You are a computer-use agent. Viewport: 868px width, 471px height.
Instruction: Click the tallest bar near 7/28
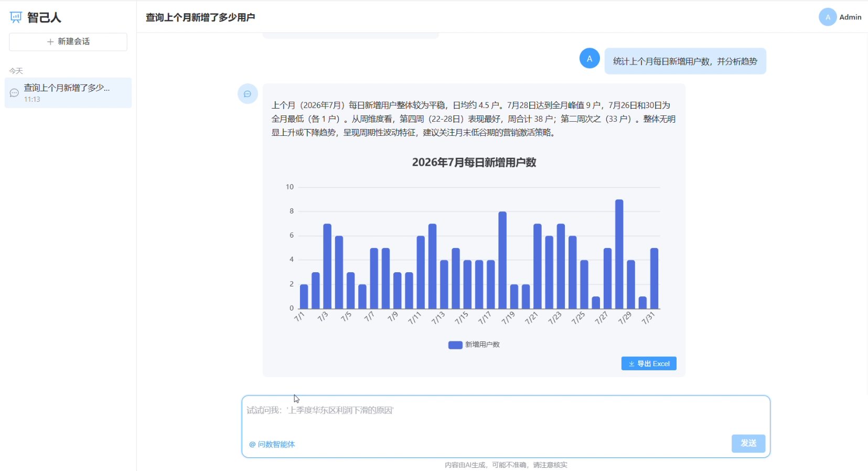click(x=619, y=254)
